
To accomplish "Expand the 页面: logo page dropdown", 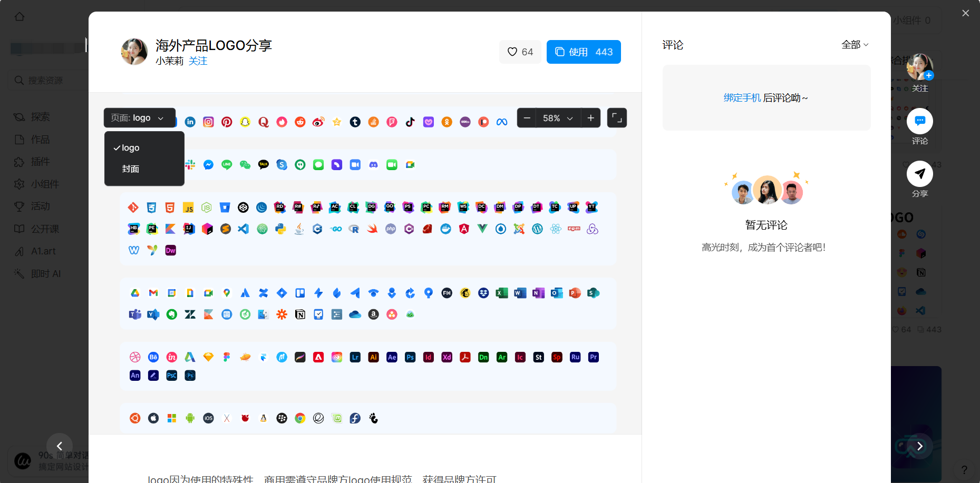I will coord(139,118).
